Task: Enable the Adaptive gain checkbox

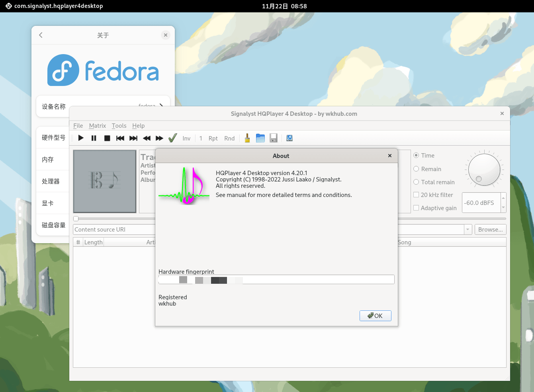Action: point(416,208)
